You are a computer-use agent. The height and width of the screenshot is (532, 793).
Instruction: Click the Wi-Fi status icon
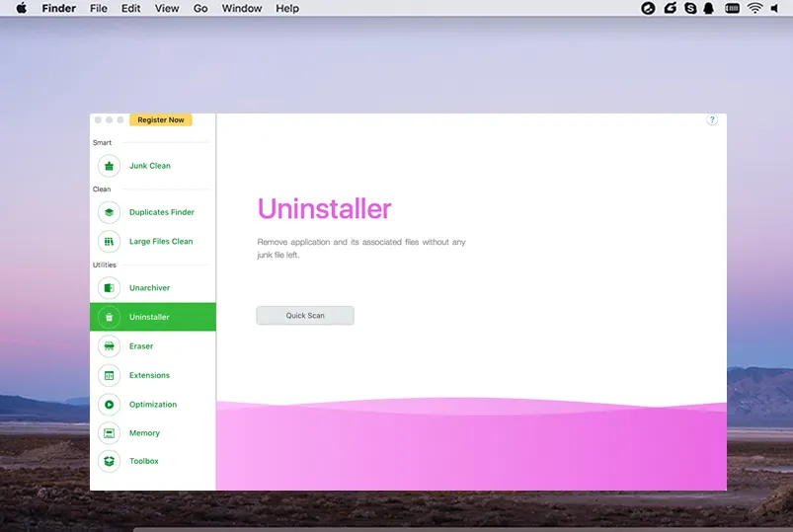click(754, 8)
